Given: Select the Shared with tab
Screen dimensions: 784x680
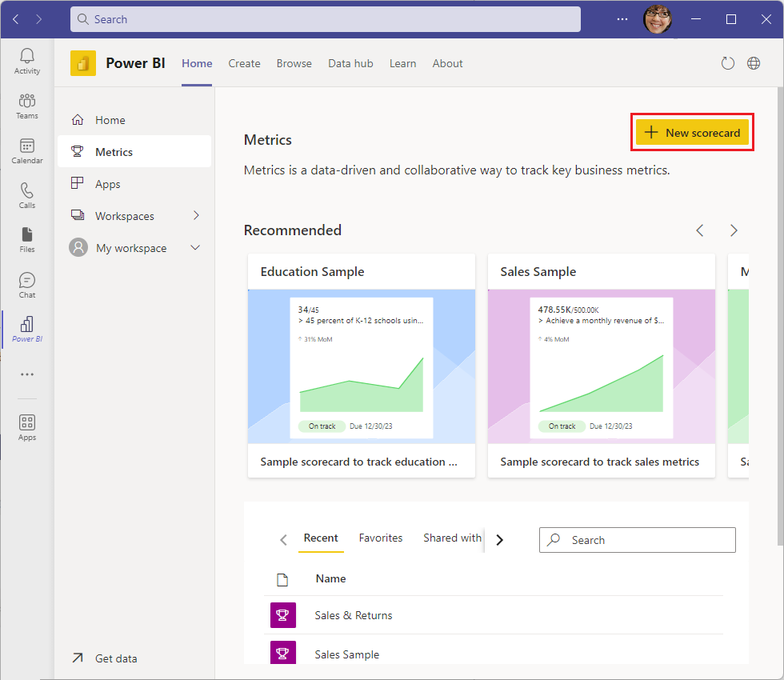Looking at the screenshot, I should 453,538.
